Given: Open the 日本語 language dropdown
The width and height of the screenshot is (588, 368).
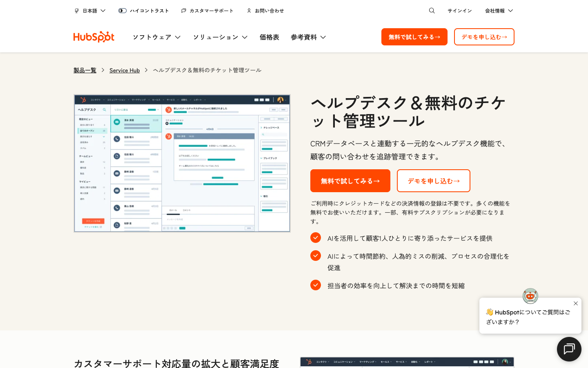Looking at the screenshot, I should 90,11.
